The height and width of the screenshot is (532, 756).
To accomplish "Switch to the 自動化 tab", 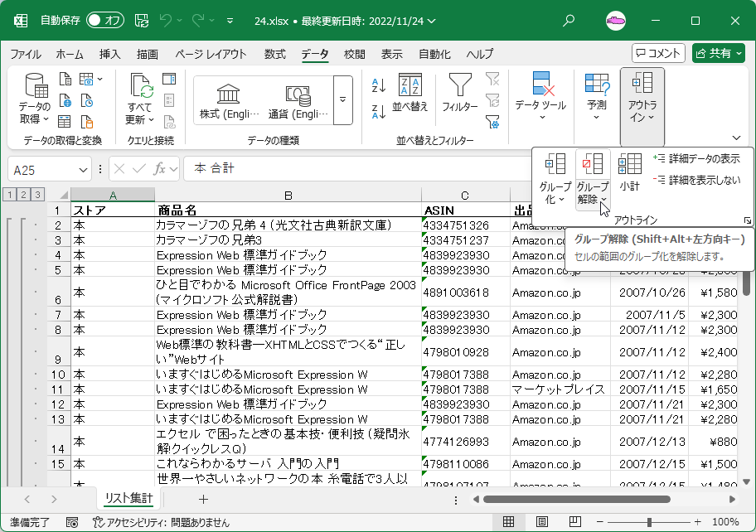I will 434,54.
